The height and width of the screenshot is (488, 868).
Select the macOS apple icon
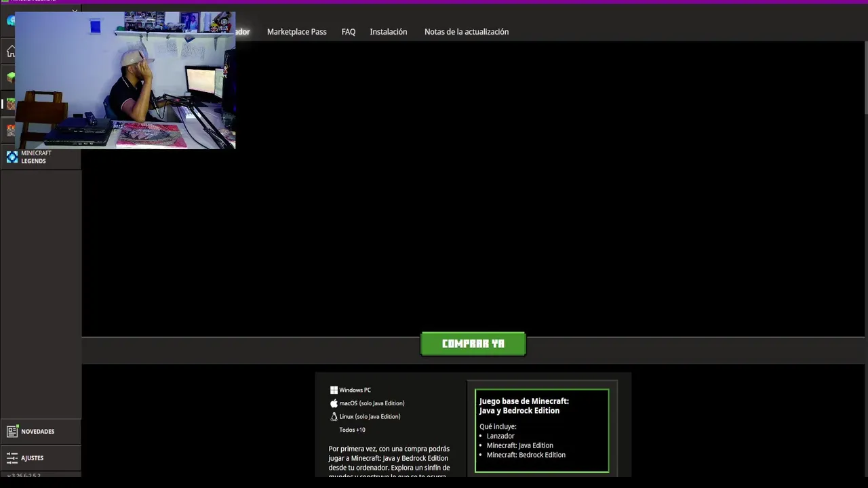334,403
